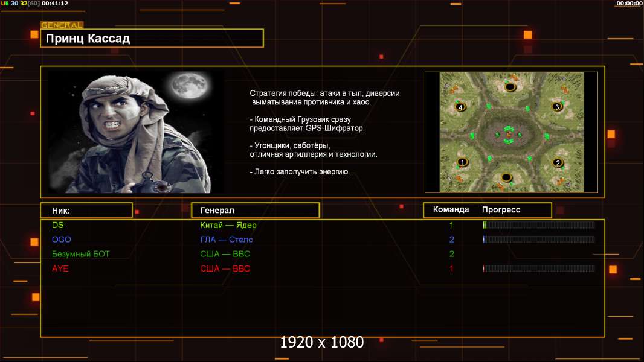Click general 'Китай — Ядер'
This screenshot has height=362, width=644.
[x=228, y=225]
